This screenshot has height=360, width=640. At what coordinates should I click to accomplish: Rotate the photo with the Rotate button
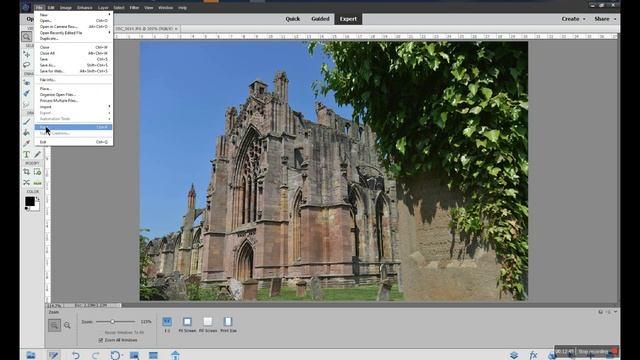point(116,355)
